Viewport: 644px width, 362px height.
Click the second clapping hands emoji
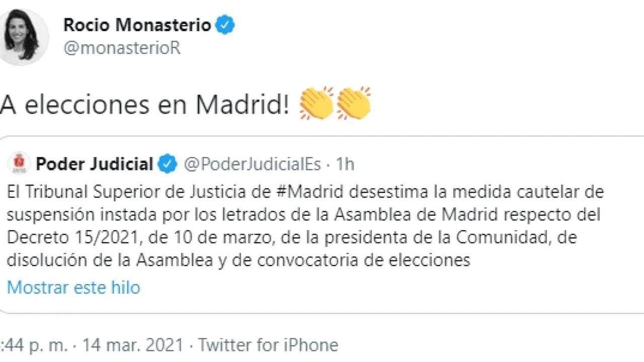click(x=353, y=103)
